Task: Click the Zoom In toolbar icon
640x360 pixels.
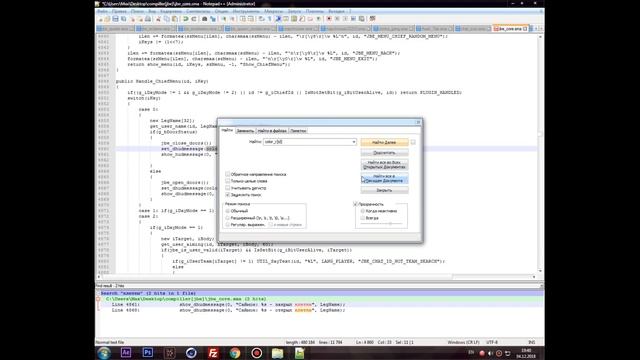Action: pyautogui.click(x=224, y=19)
